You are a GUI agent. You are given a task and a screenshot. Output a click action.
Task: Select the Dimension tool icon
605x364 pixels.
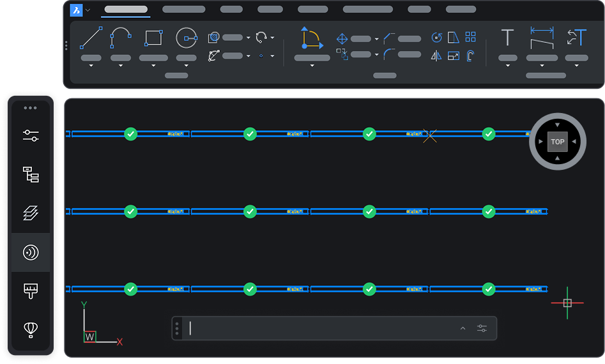point(542,38)
